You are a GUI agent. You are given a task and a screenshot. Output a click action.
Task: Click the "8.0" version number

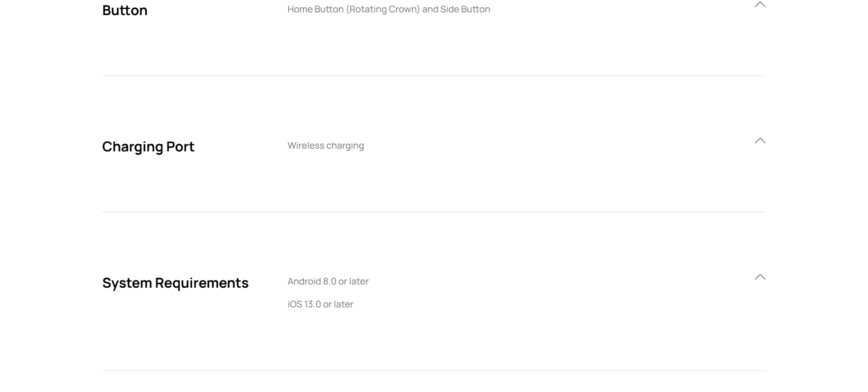329,281
